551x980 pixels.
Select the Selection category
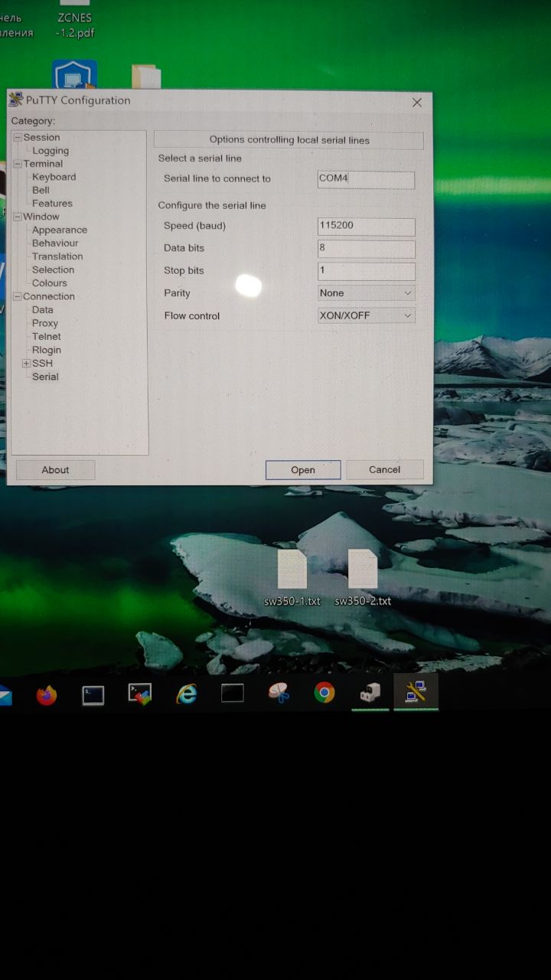[53, 269]
